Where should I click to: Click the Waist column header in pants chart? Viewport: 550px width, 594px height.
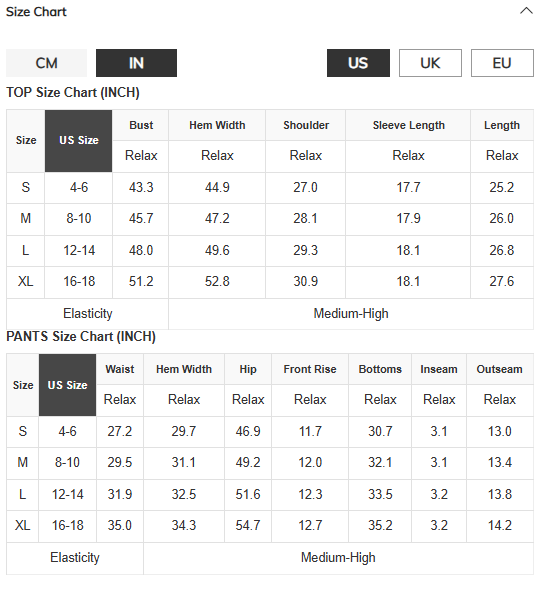pyautogui.click(x=120, y=369)
